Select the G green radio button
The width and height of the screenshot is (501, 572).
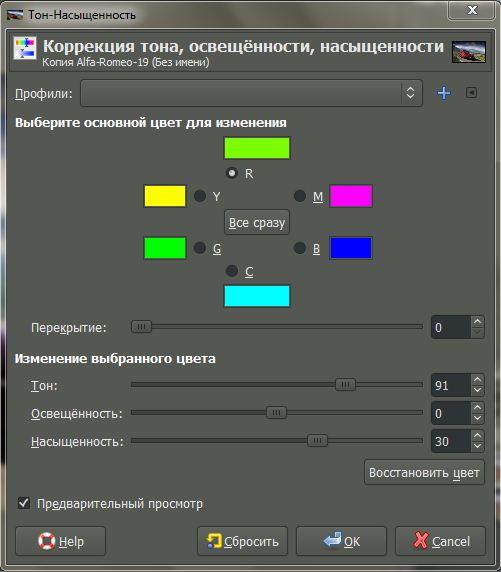coord(200,248)
